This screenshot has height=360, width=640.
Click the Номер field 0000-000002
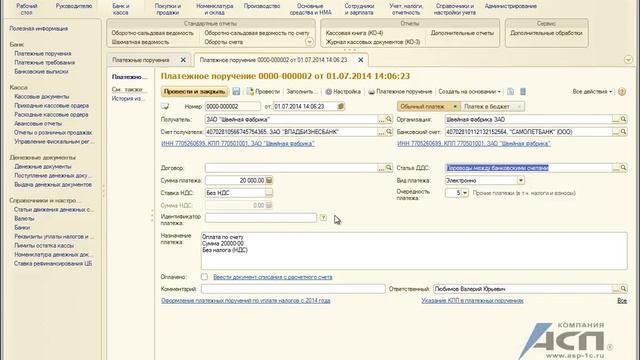(x=233, y=107)
